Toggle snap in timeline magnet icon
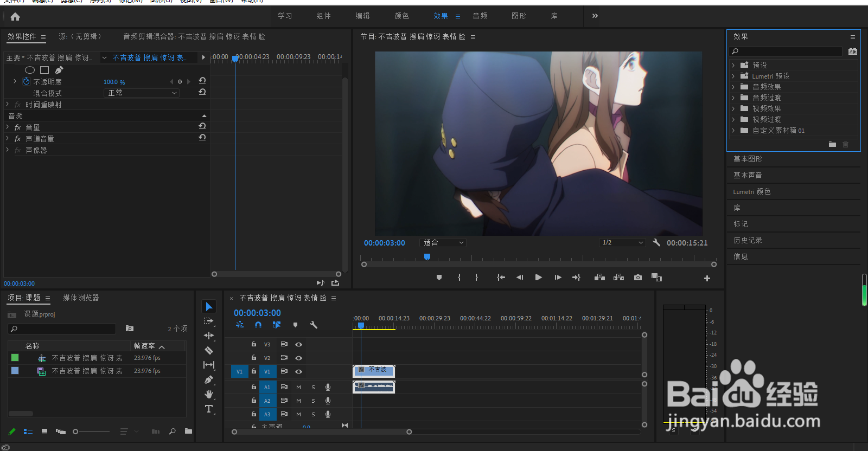Viewport: 868px width, 451px height. [258, 325]
